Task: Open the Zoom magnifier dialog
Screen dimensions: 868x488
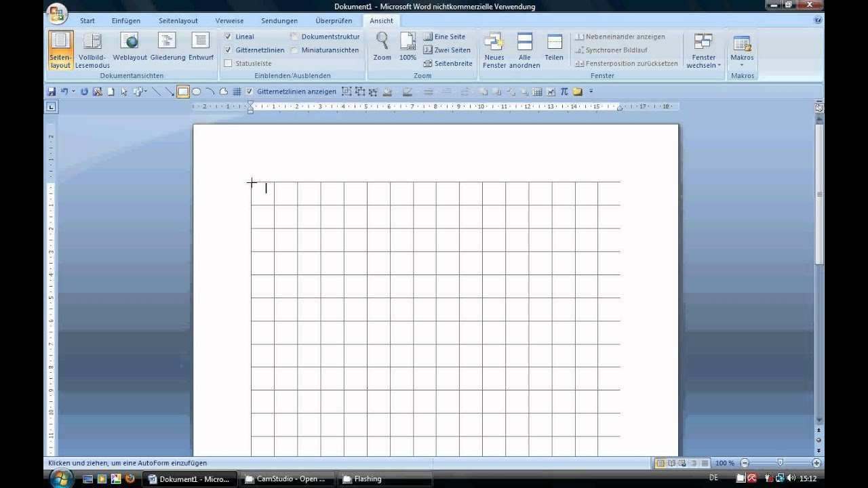Action: click(x=382, y=47)
